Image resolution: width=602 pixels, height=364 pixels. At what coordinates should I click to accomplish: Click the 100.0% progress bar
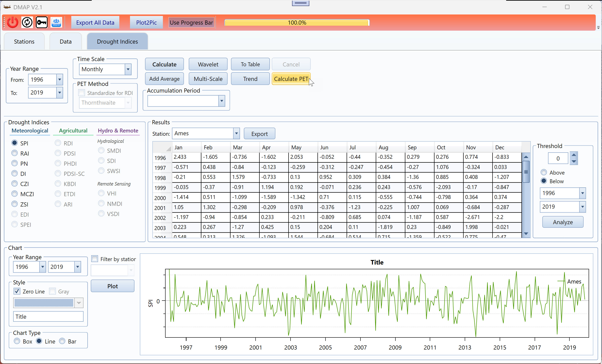click(x=297, y=22)
